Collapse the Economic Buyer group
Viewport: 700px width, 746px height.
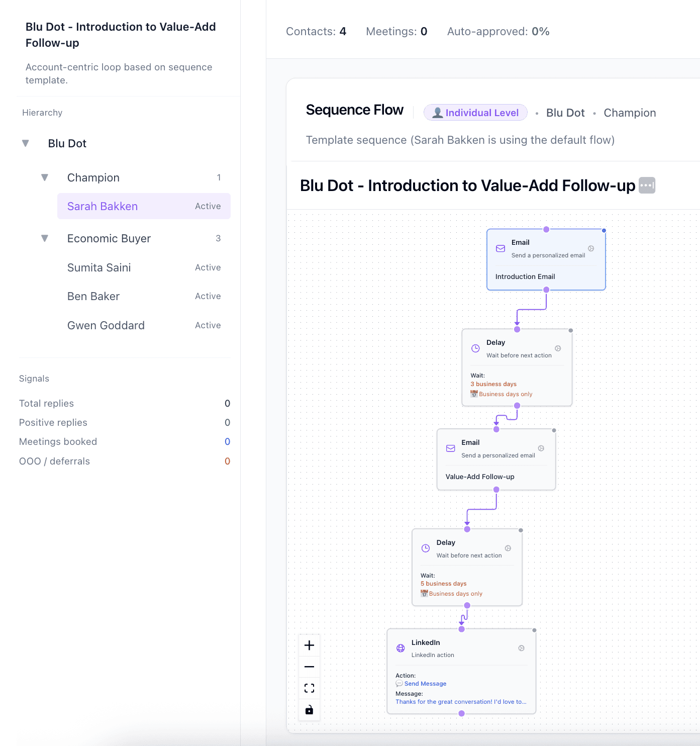45,238
